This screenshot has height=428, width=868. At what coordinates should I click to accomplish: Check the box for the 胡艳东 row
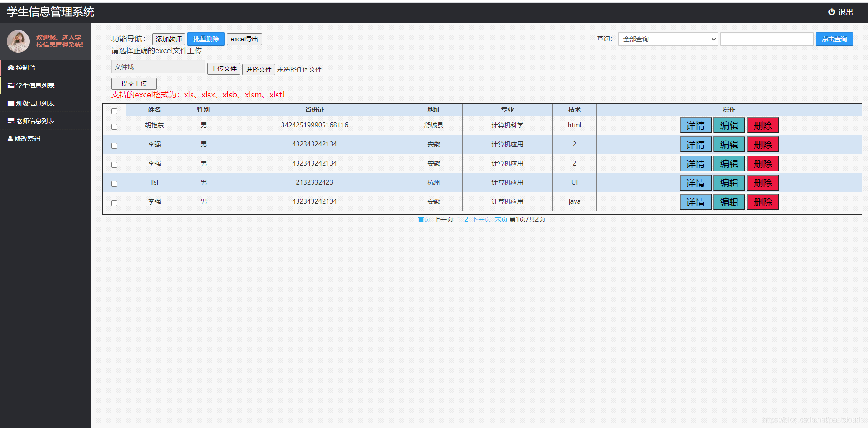115,126
